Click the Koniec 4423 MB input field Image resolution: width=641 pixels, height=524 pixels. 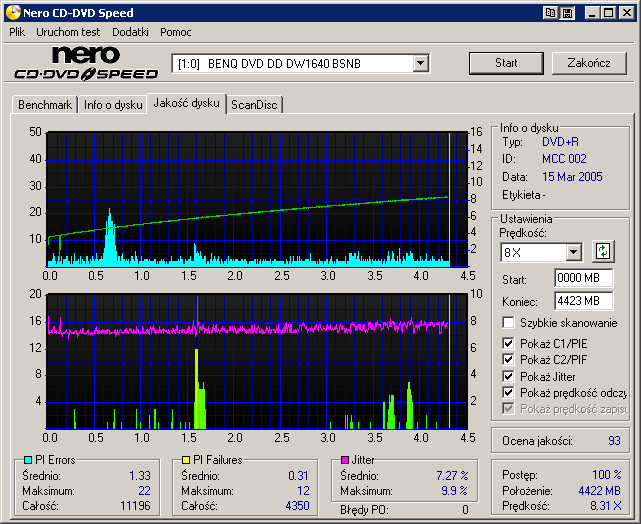point(583,301)
